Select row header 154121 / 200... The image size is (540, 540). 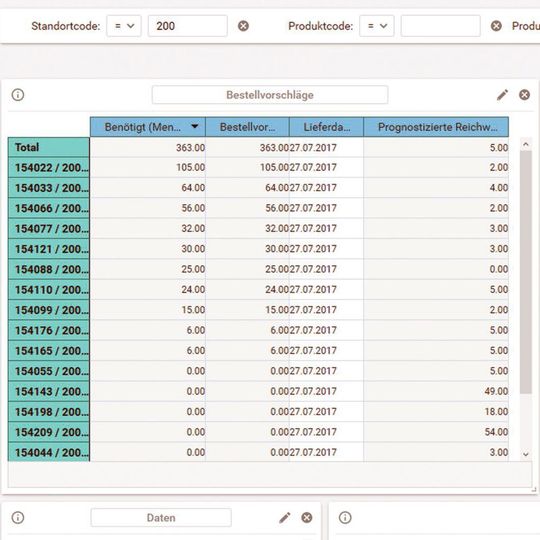(49, 249)
